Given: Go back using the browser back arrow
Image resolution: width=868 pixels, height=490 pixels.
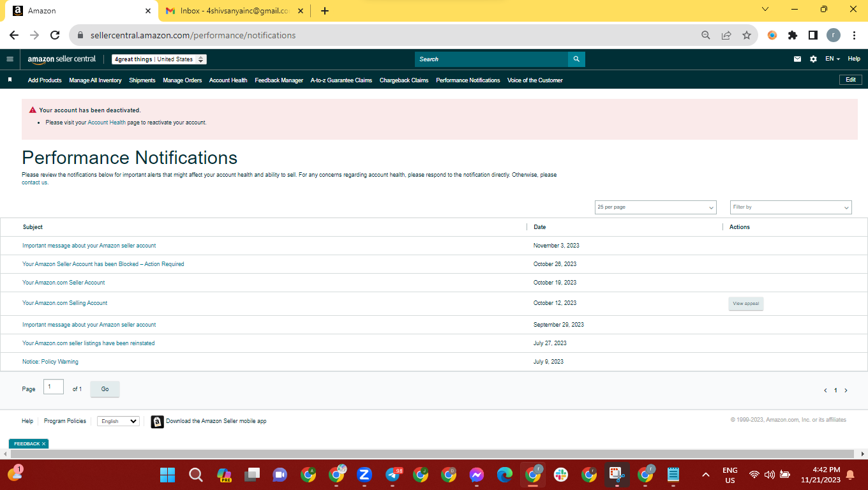Looking at the screenshot, I should (x=14, y=36).
